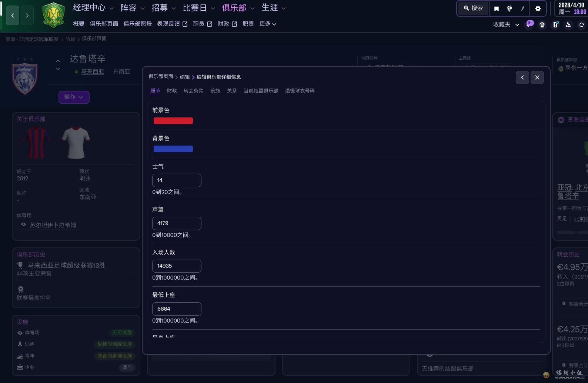
Task: Click the shirt kit icon in the top bar
Action: coord(542,25)
